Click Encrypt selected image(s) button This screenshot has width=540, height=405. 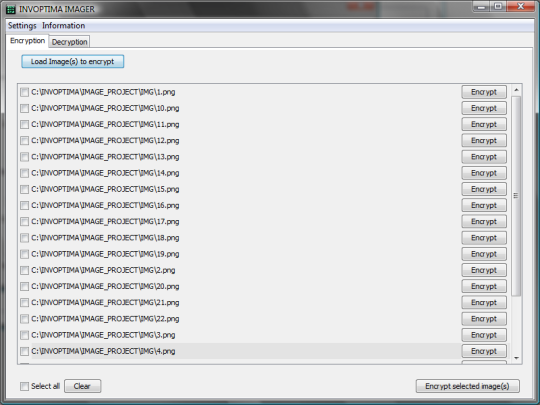pyautogui.click(x=467, y=386)
